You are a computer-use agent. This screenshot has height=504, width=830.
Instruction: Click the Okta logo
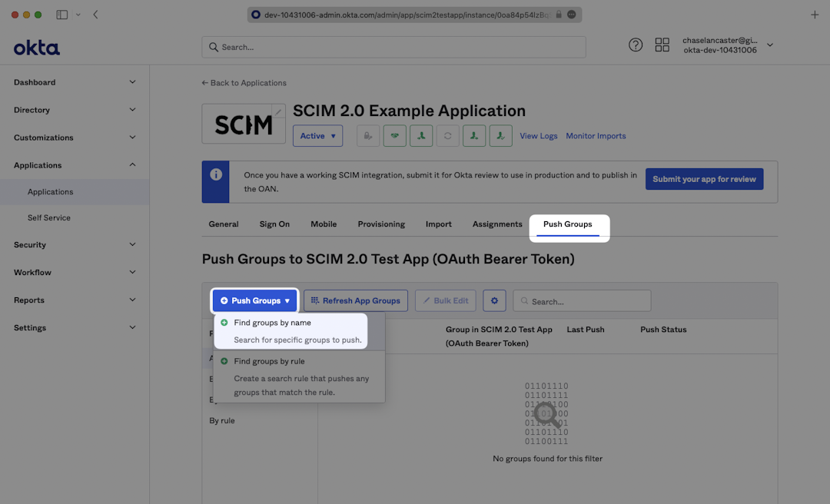36,48
